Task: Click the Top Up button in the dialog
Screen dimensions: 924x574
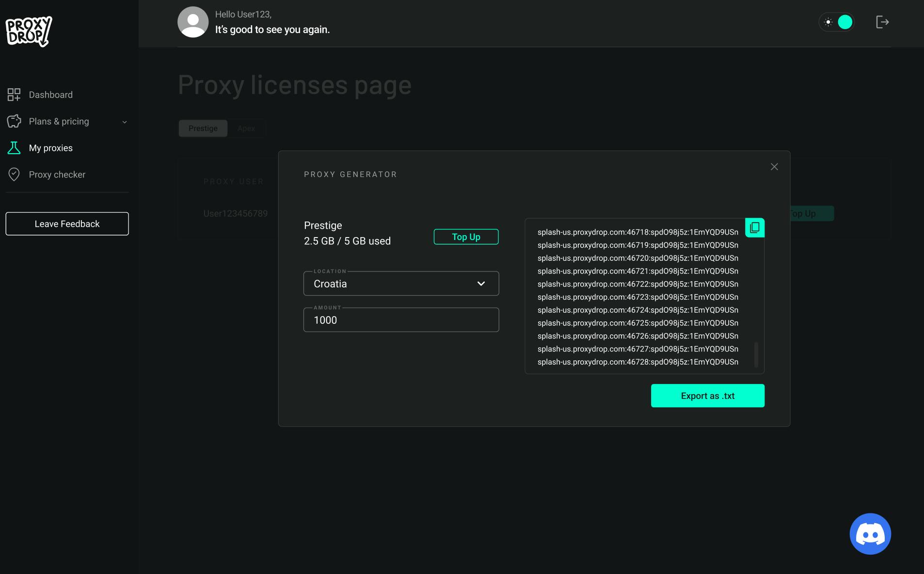Action: [x=466, y=237]
